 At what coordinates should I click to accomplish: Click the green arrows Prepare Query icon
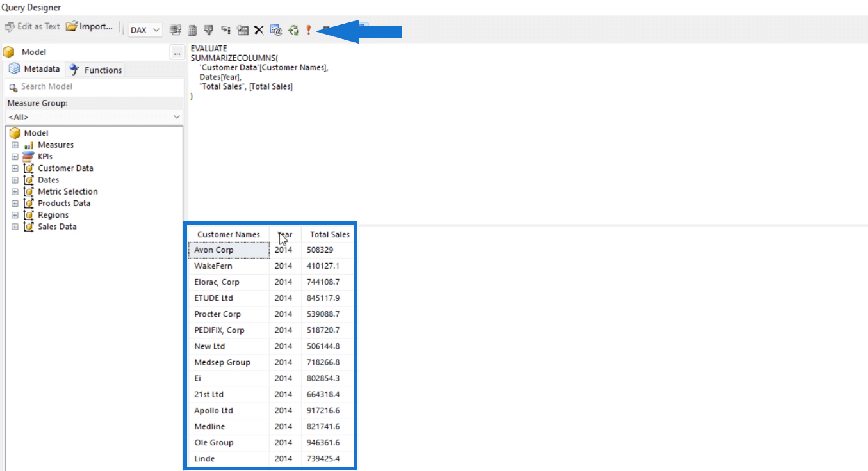293,30
